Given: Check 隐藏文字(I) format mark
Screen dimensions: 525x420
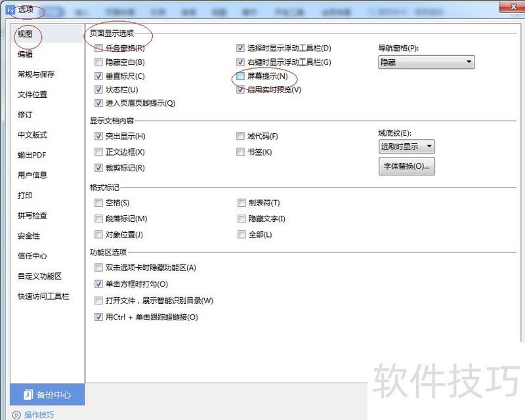Looking at the screenshot, I should click(x=241, y=219).
